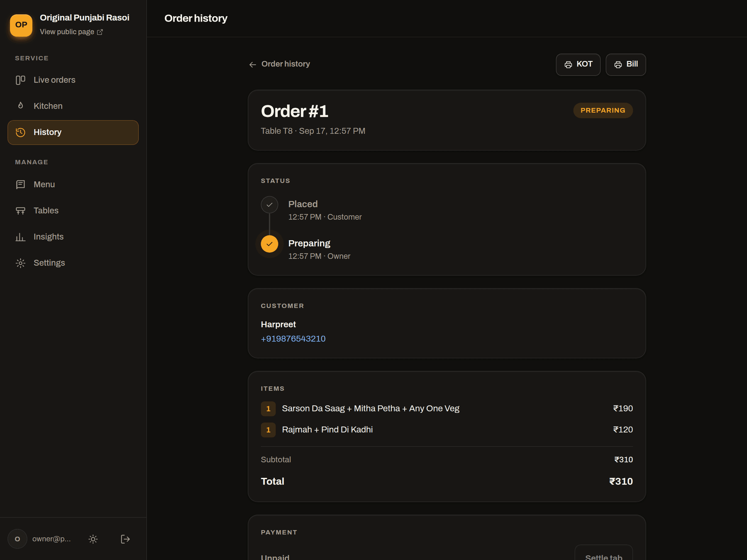Click the History clock icon
Viewport: 747px width, 560px height.
[20, 132]
